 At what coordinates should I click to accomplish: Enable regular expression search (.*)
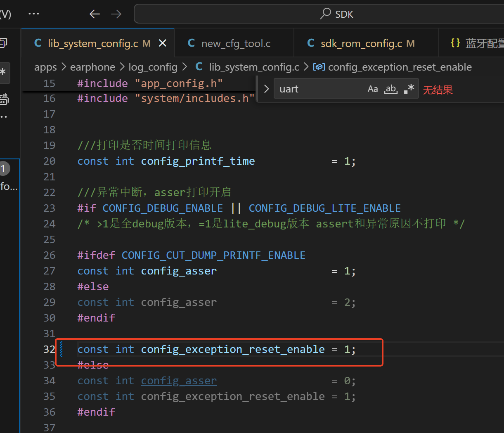[x=409, y=89]
